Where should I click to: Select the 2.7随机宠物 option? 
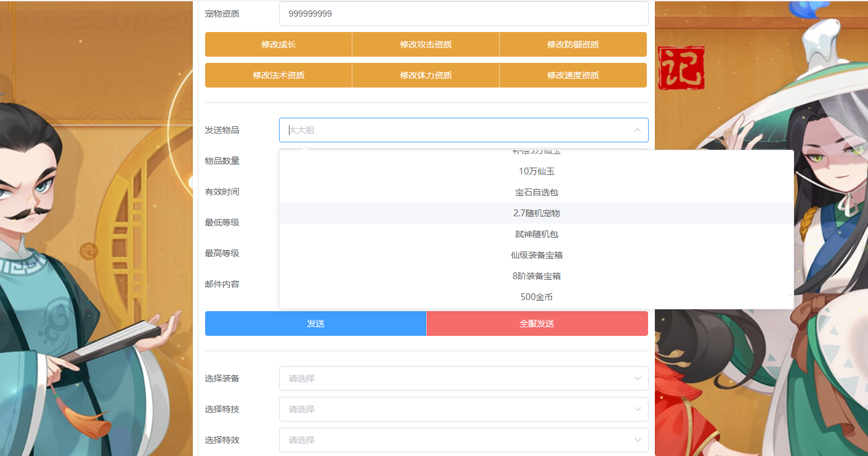(537, 213)
